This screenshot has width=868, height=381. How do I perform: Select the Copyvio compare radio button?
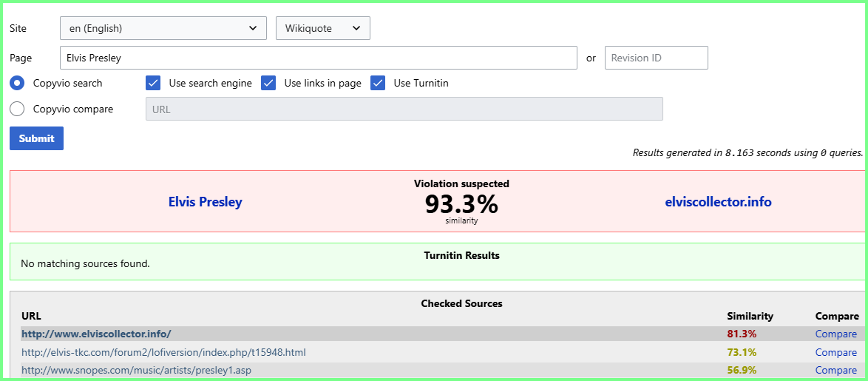coord(17,109)
